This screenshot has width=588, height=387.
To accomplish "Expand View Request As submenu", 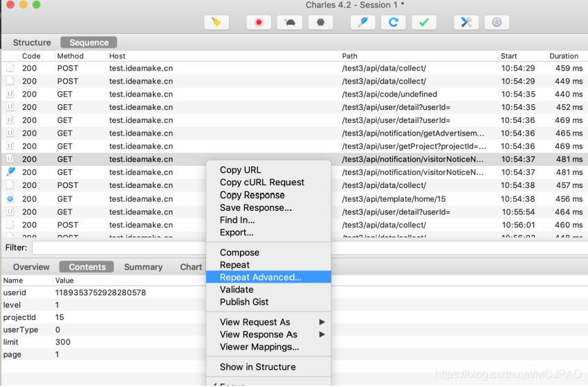I will click(x=268, y=322).
